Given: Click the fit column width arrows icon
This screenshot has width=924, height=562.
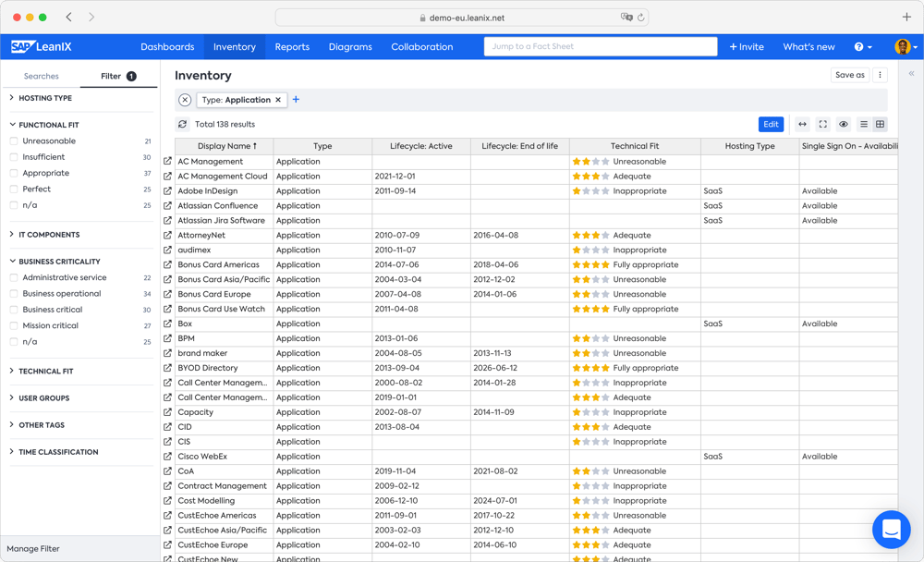Looking at the screenshot, I should tap(802, 125).
